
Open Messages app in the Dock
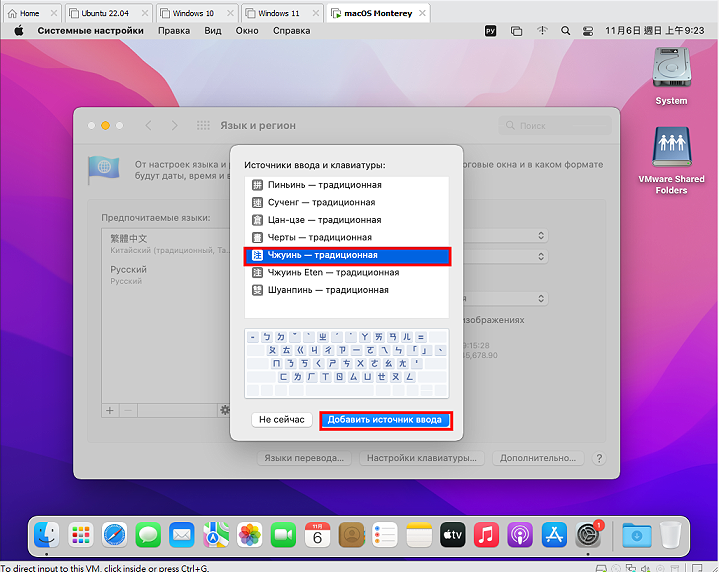[148, 535]
